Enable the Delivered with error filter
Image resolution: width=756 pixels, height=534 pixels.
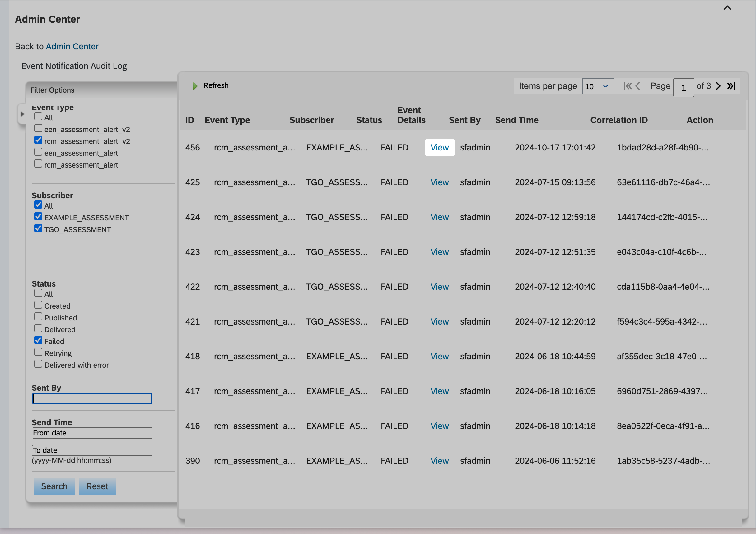pos(38,364)
